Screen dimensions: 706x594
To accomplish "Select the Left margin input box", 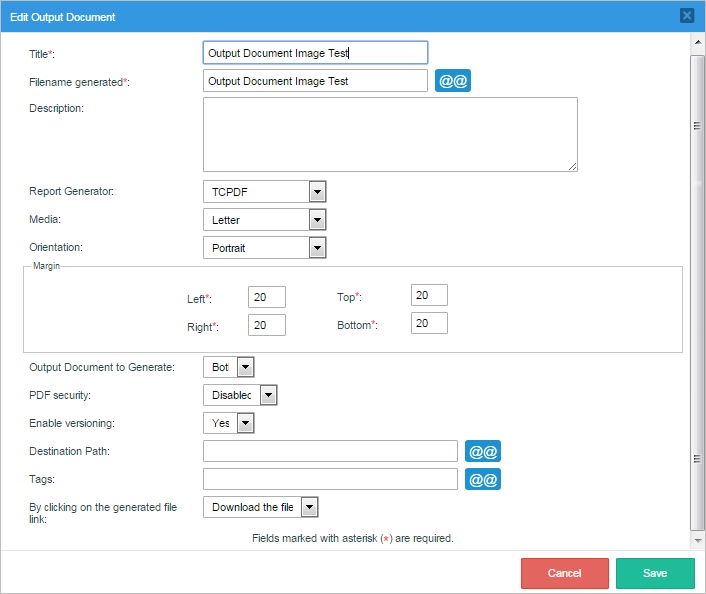I will click(x=267, y=297).
